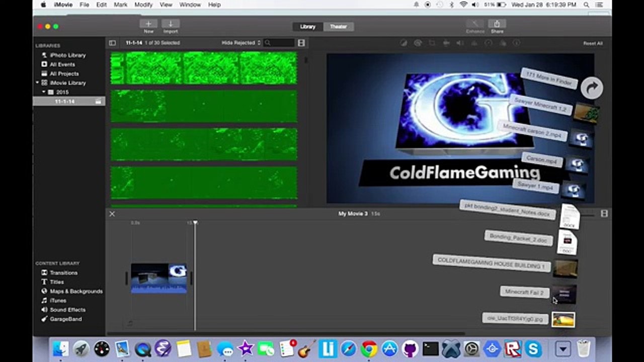Open the App Store dock icon
Screen dimensions: 644x362
click(x=389, y=348)
